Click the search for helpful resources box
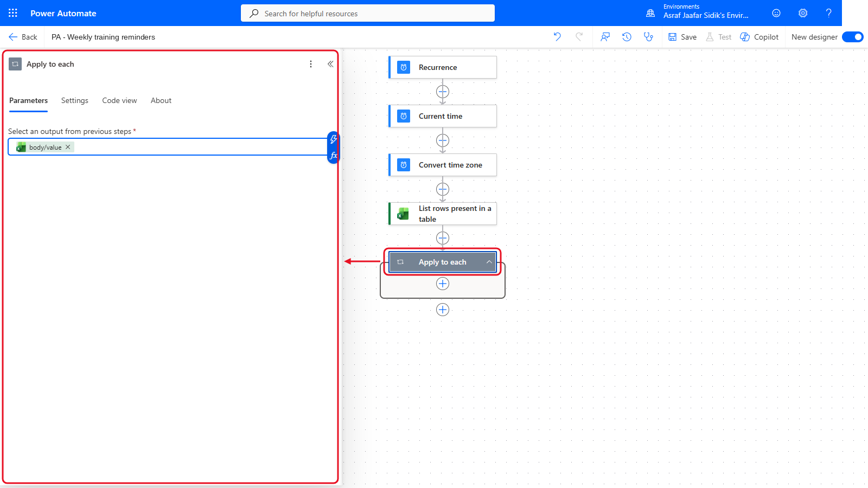Viewport: 868px width, 488px height. point(368,13)
